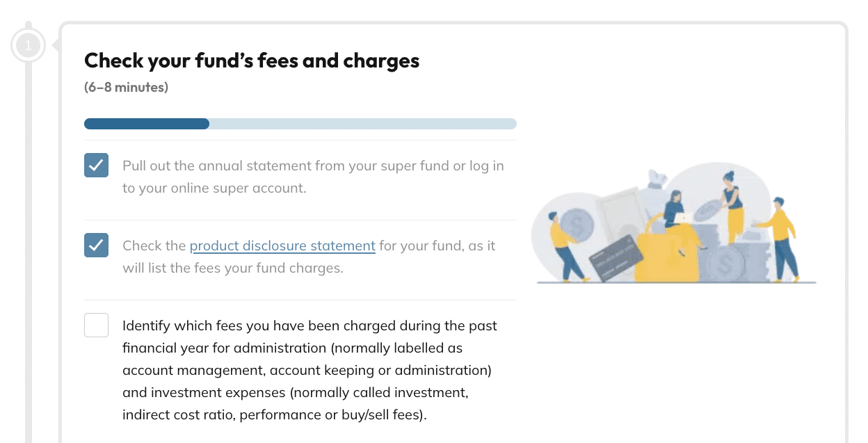Click the front dollar coin beside handbag

pos(724,264)
